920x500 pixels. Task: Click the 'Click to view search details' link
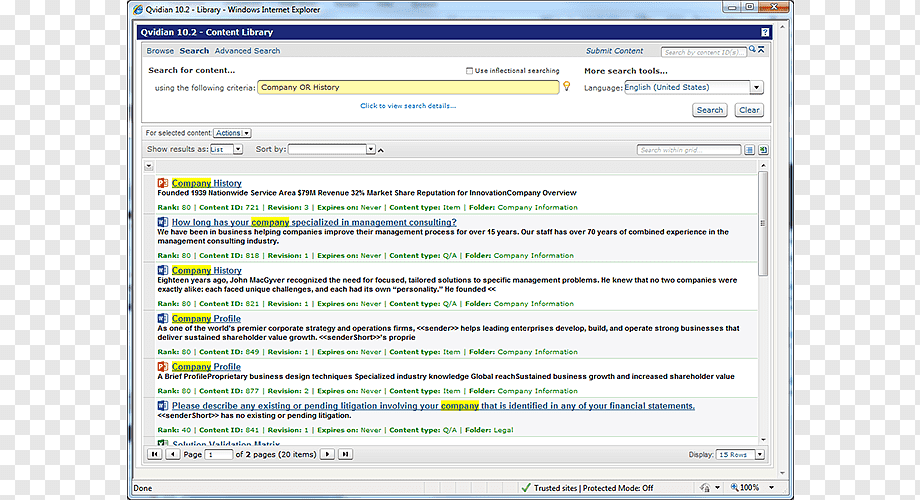tap(408, 106)
